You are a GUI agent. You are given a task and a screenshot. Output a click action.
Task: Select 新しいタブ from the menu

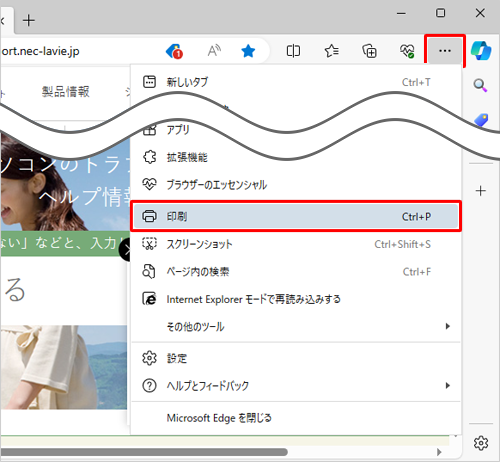tap(296, 82)
